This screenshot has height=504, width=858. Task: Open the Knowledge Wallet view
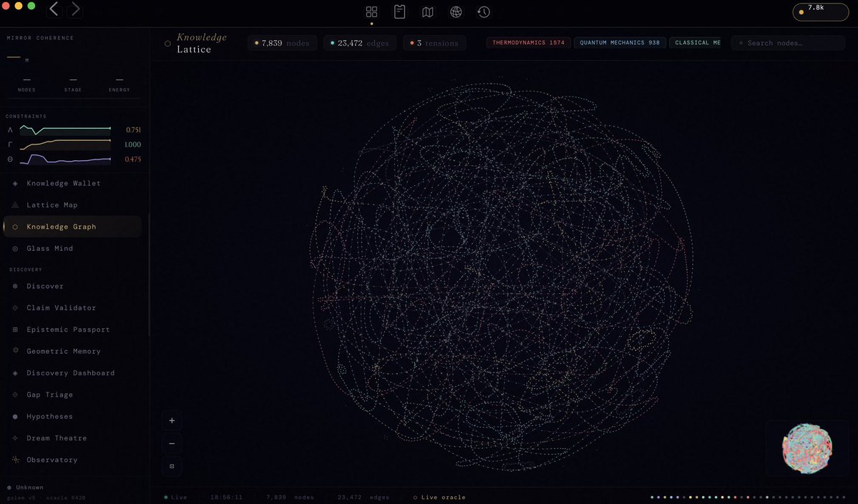click(72, 183)
